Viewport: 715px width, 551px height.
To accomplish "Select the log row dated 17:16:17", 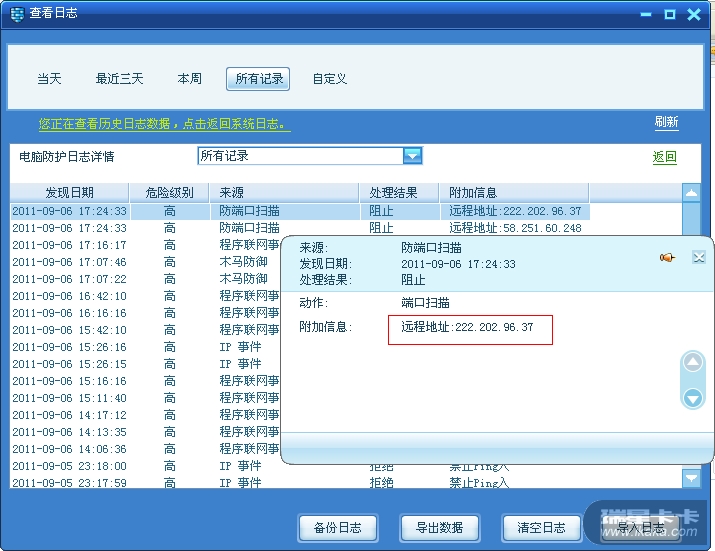I will coord(145,245).
